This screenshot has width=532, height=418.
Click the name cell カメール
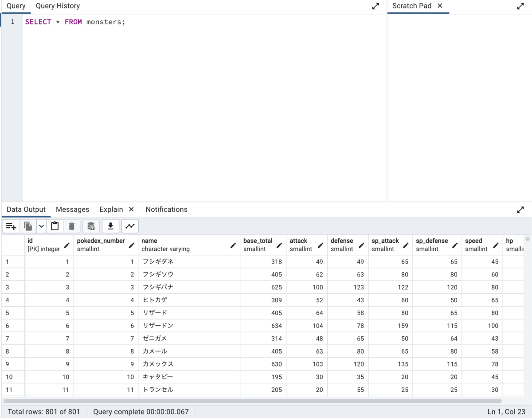tap(189, 351)
